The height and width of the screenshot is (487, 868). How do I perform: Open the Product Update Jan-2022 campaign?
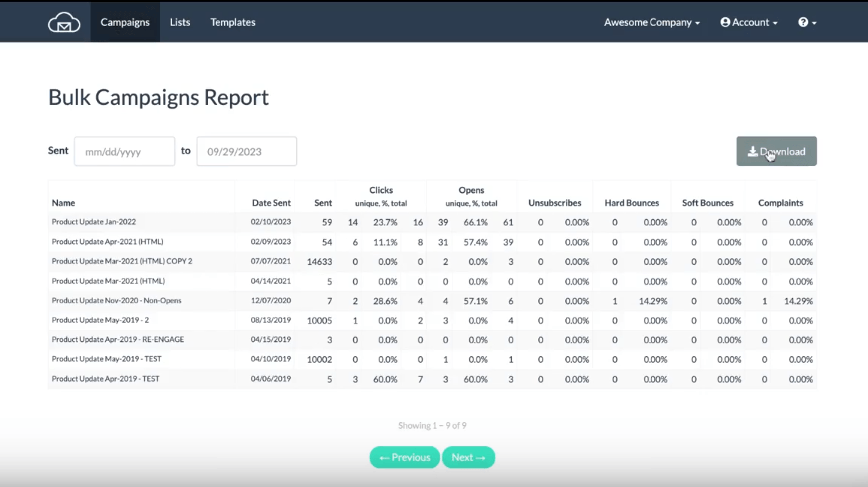pyautogui.click(x=94, y=222)
